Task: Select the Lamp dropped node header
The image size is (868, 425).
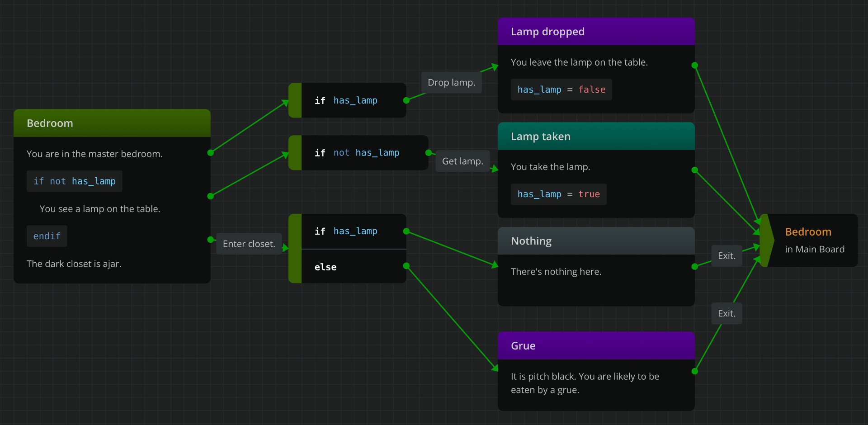Action: 596,31
